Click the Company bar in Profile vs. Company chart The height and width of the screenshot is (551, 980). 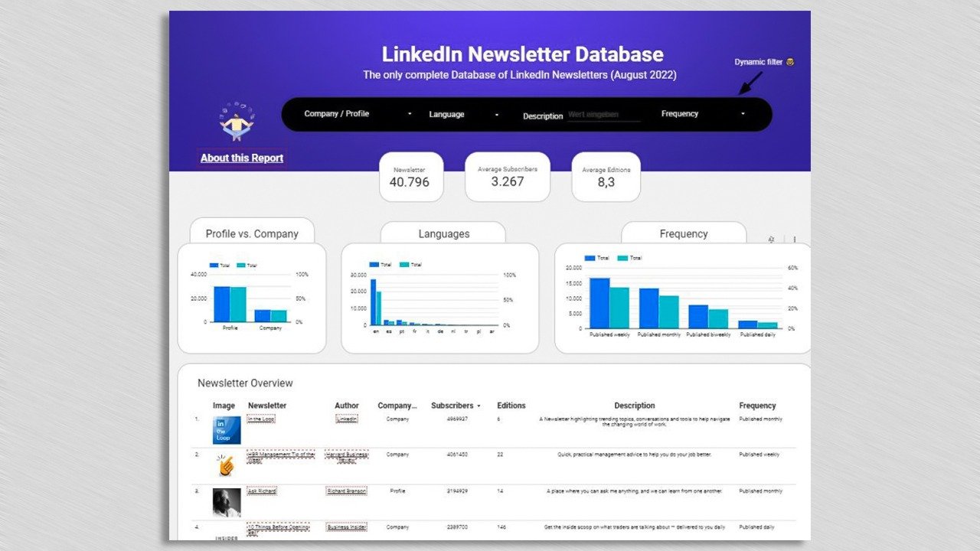[x=270, y=315]
